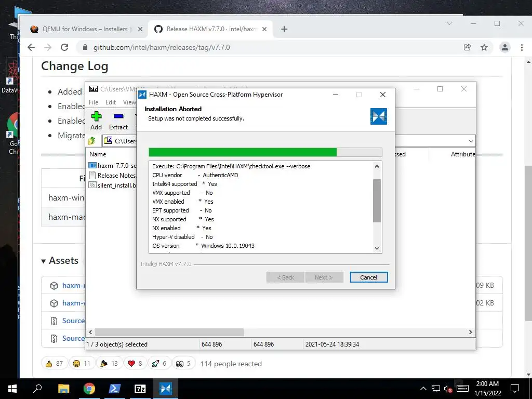Open Chrome three-dot menu
532x399 pixels.
pyautogui.click(x=522, y=47)
